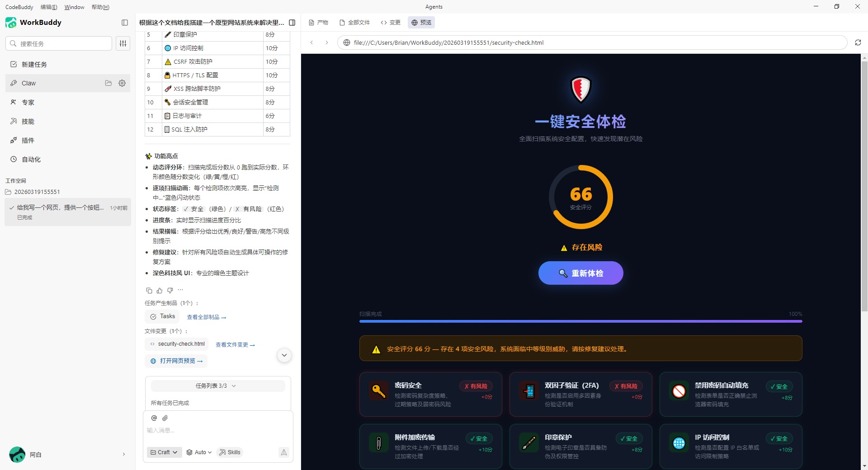Click the send message icon
868x470 pixels.
(283, 452)
